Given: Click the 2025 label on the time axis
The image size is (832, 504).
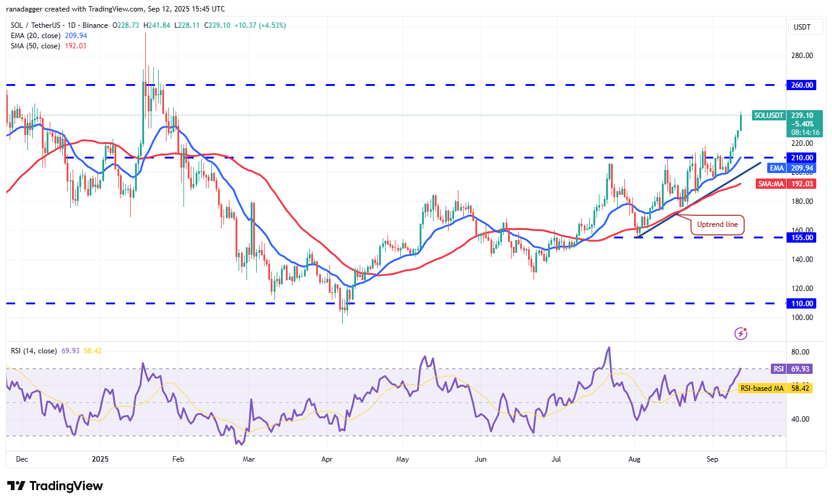Looking at the screenshot, I should [x=100, y=459].
